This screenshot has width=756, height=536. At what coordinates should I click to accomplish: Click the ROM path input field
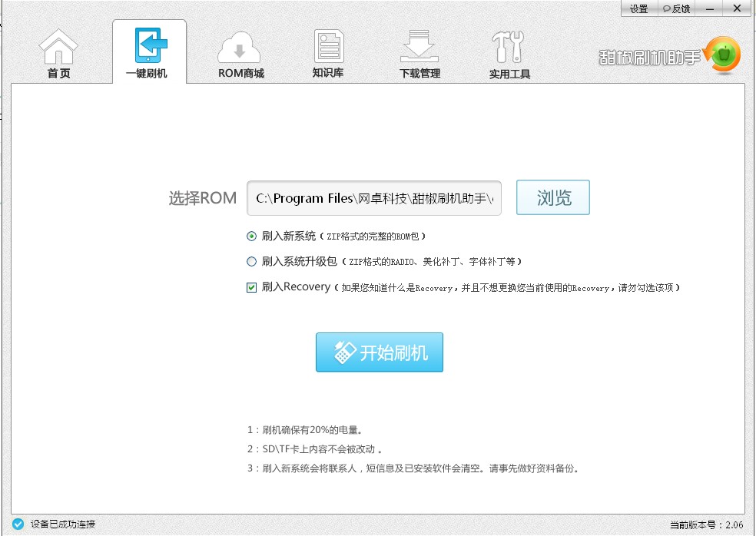pos(374,198)
